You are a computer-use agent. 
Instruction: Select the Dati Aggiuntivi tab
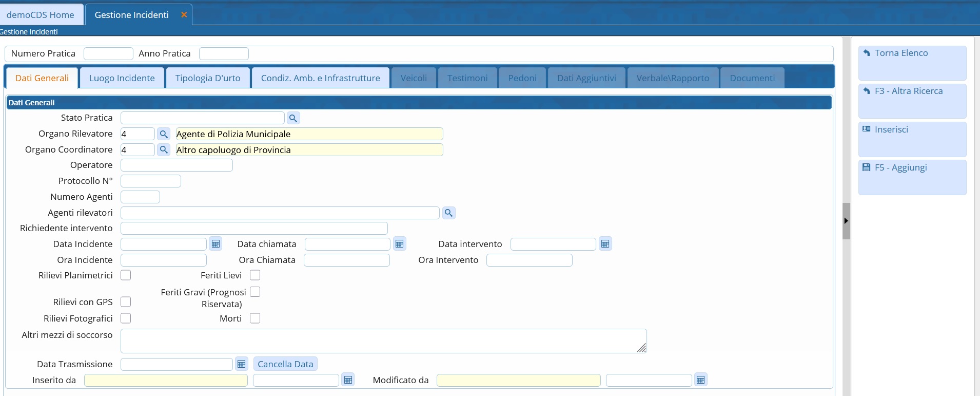point(586,78)
